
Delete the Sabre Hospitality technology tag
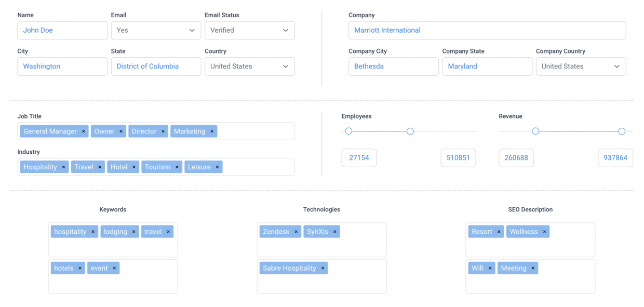click(323, 268)
